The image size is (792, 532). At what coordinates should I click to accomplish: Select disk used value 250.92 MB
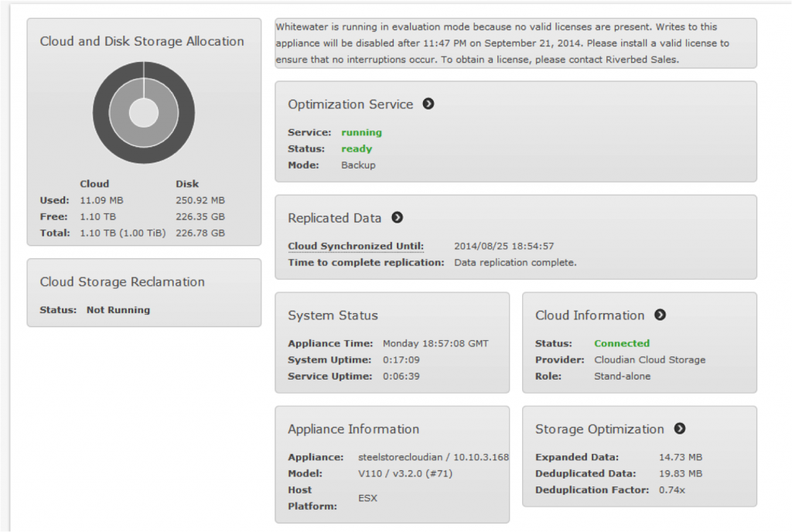(200, 200)
